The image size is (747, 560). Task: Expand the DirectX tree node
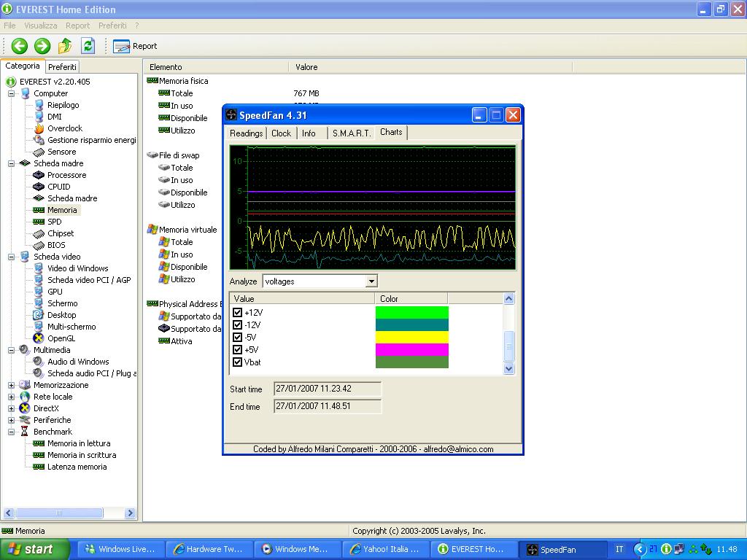11,408
